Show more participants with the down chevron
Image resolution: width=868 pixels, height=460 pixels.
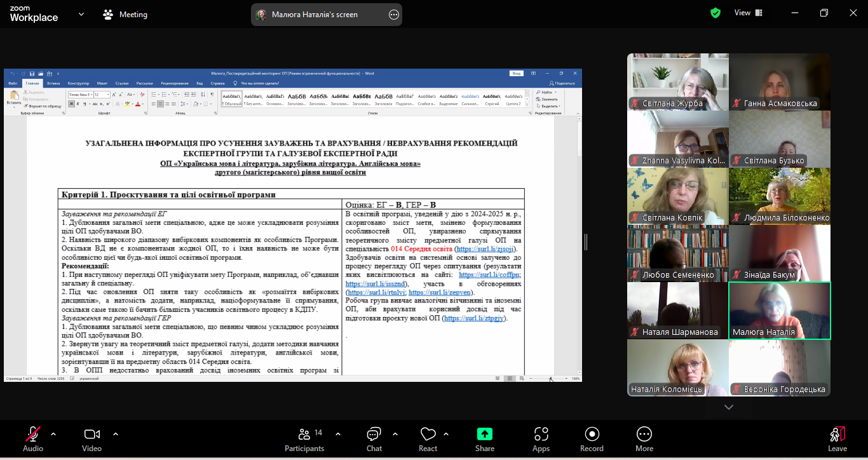pyautogui.click(x=729, y=407)
